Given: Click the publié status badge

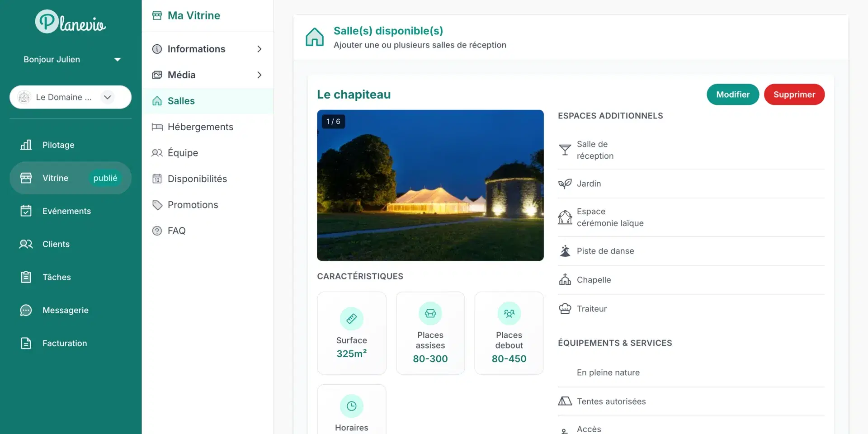Looking at the screenshot, I should [x=105, y=178].
